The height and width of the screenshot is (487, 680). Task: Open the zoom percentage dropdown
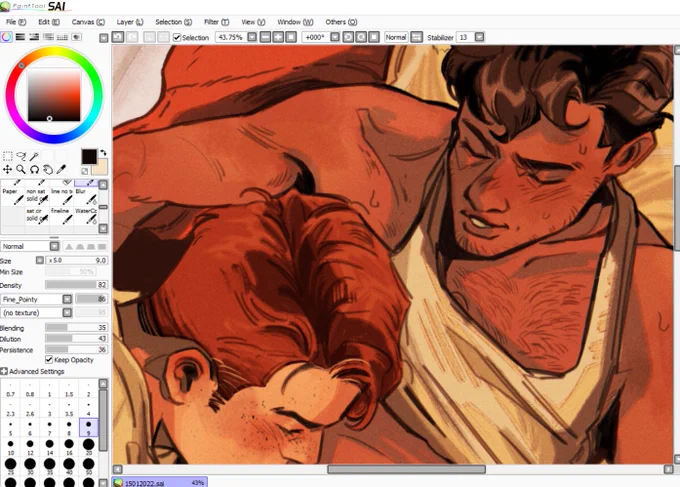point(252,37)
